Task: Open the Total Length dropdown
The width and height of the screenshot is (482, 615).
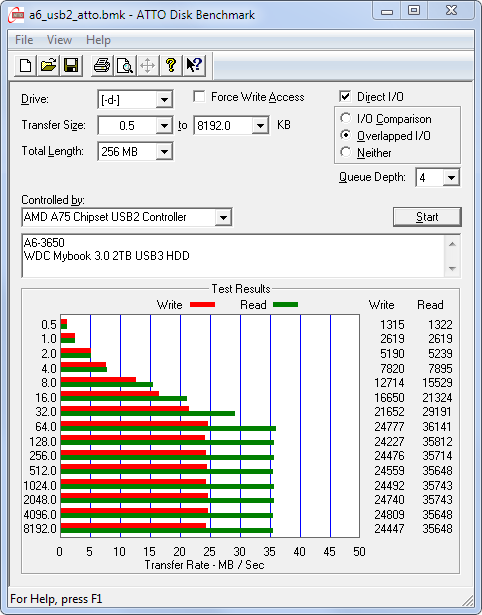Action: [x=164, y=151]
